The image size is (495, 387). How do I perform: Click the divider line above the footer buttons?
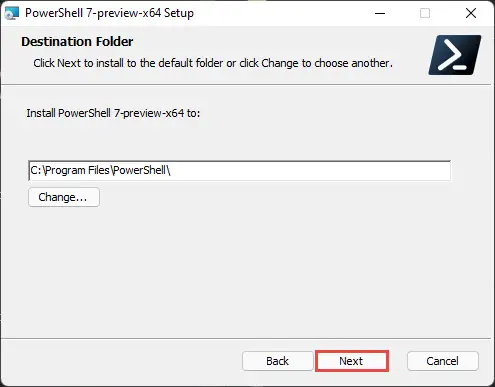coord(246,339)
